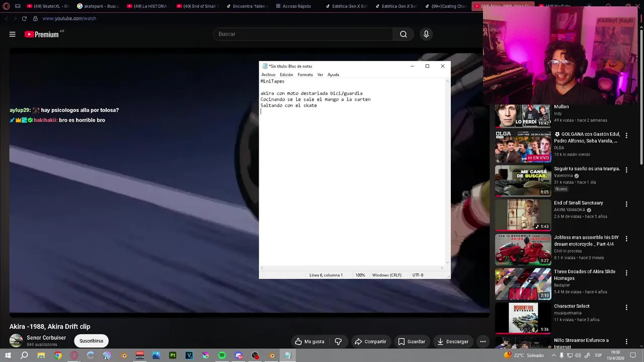This screenshot has height=362, width=644.
Task: Click the Notepad vertical scrollbar
Action: pyautogui.click(x=447, y=171)
